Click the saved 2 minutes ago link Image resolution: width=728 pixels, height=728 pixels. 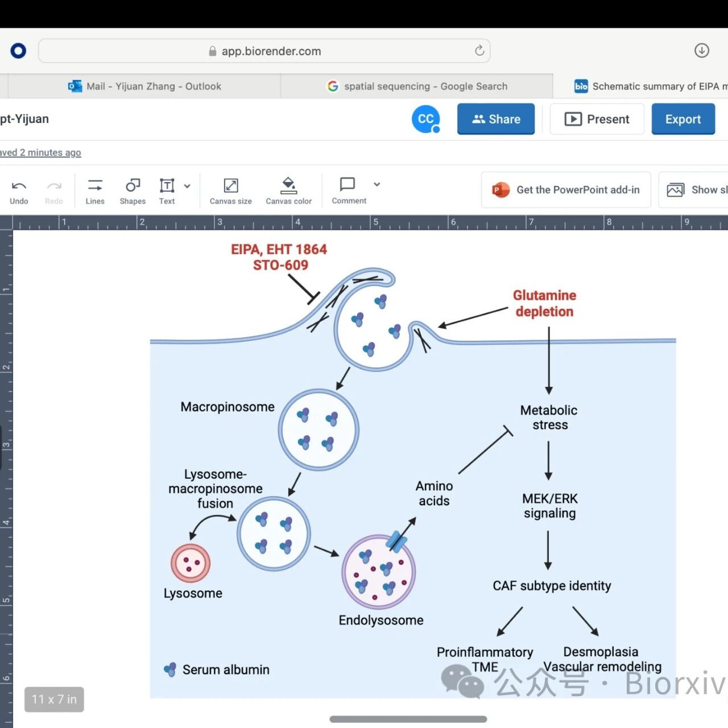40,152
